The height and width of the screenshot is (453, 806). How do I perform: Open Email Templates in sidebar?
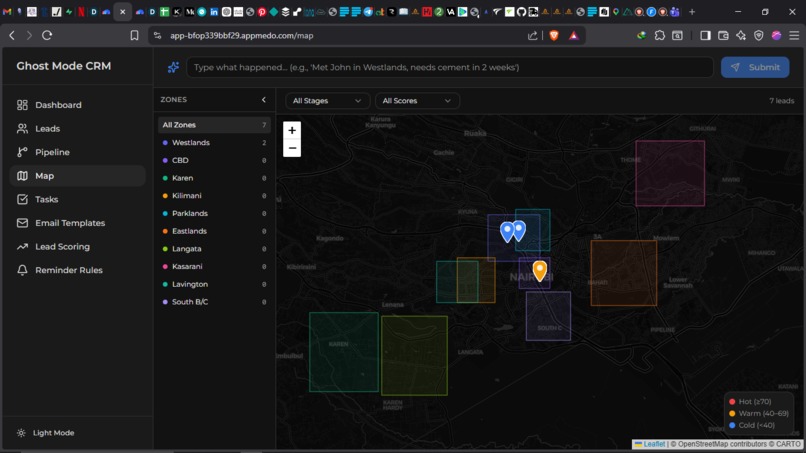[77, 223]
